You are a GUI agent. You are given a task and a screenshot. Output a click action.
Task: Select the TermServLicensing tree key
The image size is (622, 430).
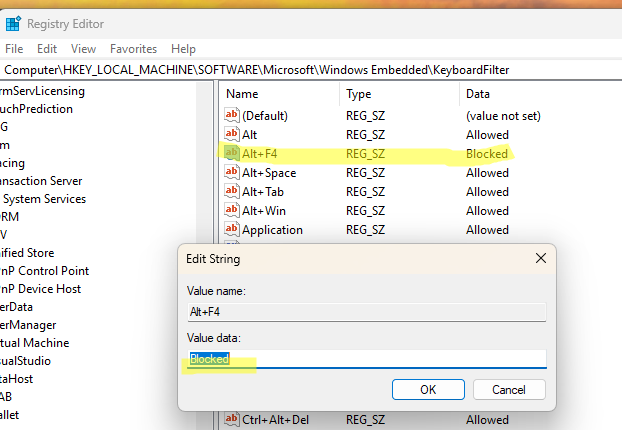click(42, 91)
